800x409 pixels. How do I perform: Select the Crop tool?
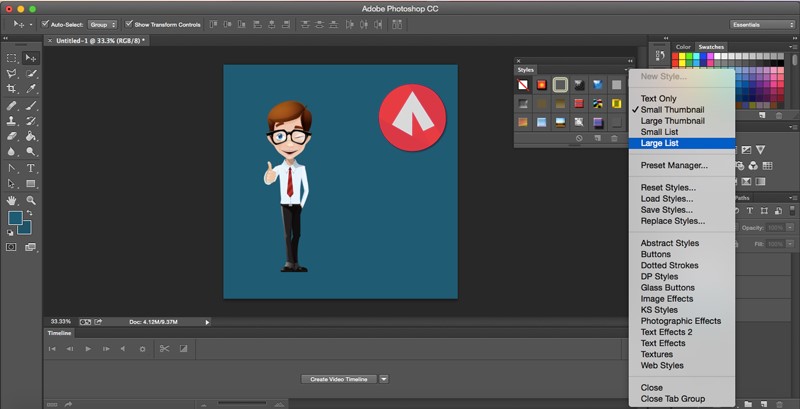tap(11, 89)
